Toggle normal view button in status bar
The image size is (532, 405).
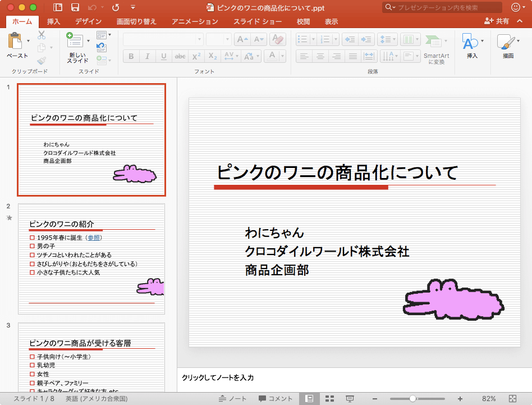pos(309,398)
